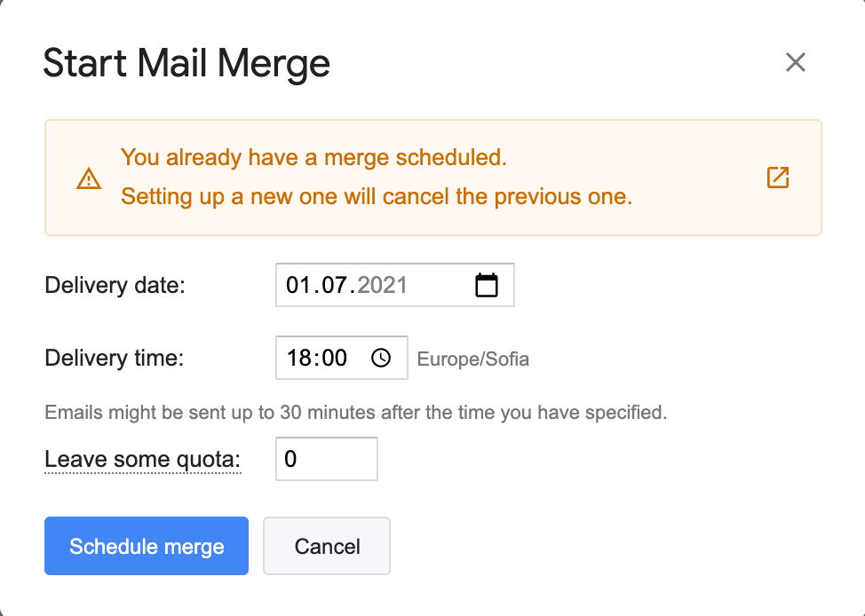Screen dimensions: 865x616
Task: Open the scheduled merge external link icon
Action: 777,178
